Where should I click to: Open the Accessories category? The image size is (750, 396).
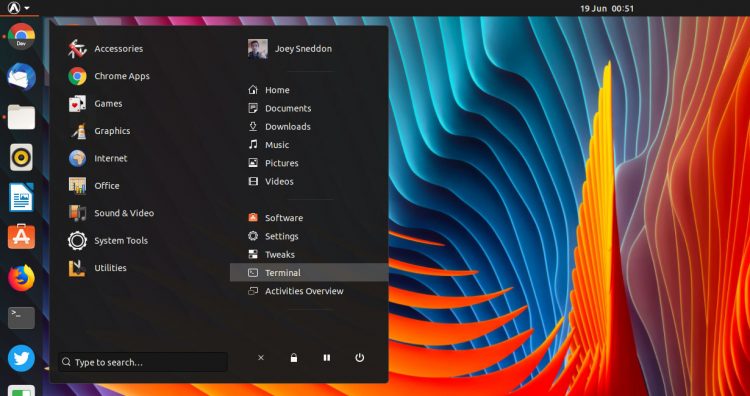pyautogui.click(x=105, y=49)
